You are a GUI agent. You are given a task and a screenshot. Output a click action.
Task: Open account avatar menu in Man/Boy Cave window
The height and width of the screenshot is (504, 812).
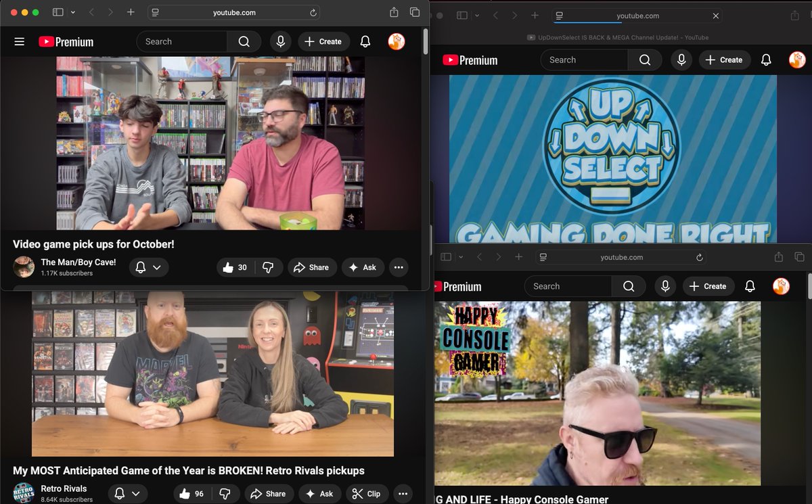pos(397,42)
